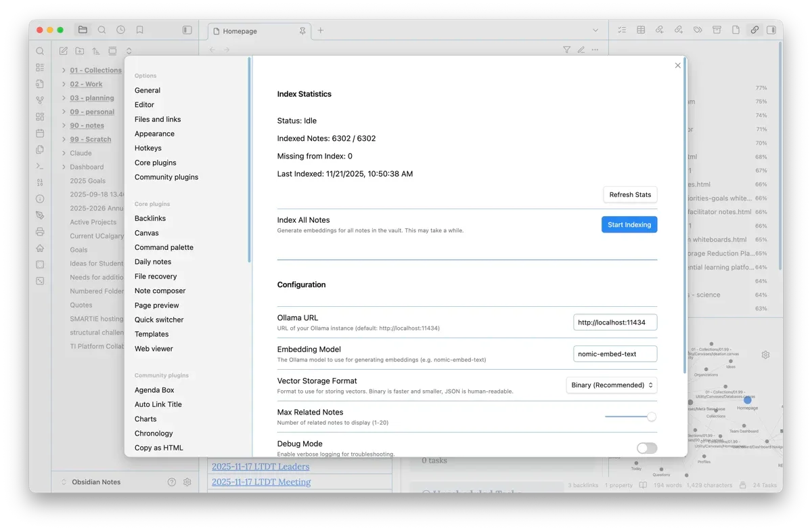
Task: Collapse the left sidebar with toggle icon
Action: (187, 30)
